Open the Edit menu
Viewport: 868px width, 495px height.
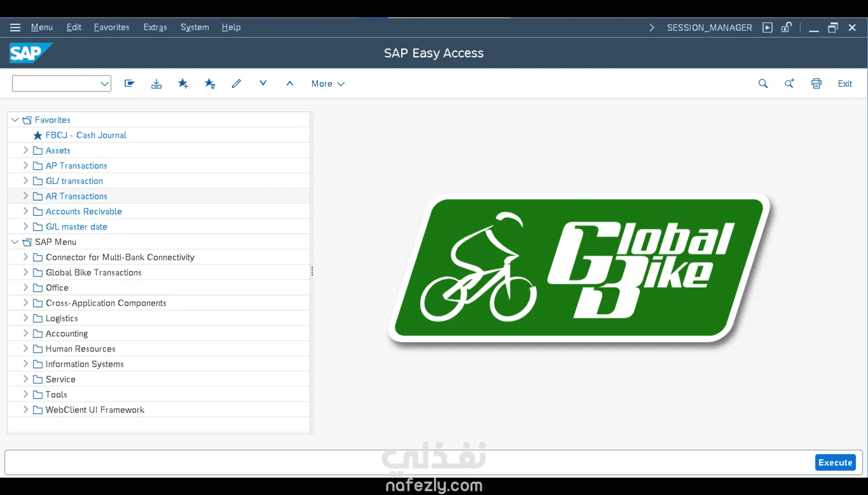(x=74, y=28)
